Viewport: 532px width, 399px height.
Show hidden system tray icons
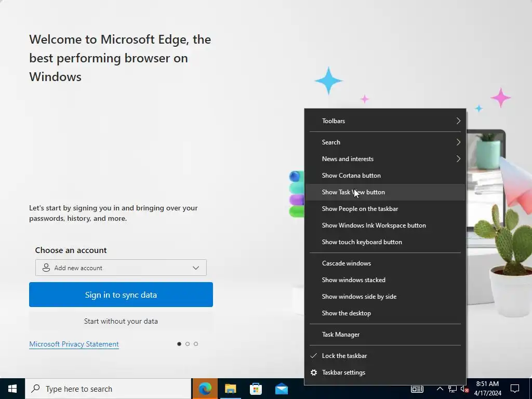[440, 389]
